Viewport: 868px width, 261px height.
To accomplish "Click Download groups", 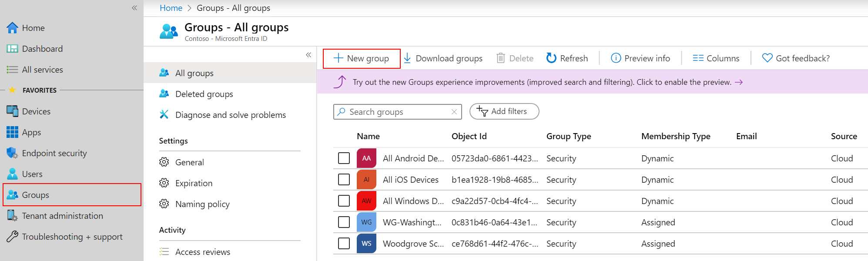I will (x=443, y=58).
